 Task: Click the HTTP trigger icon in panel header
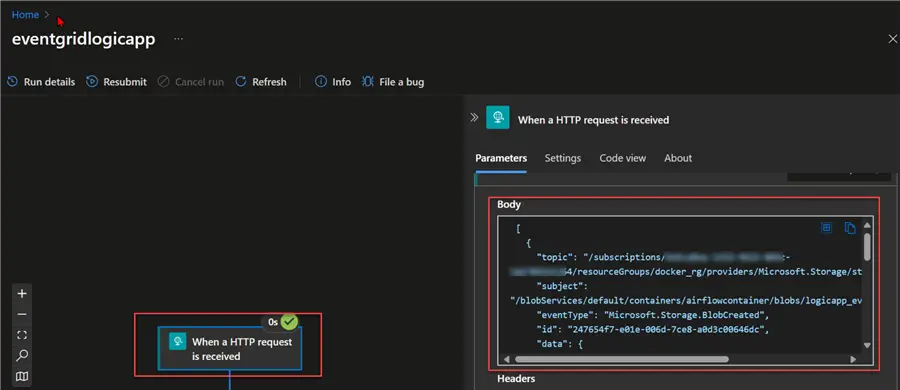(498, 118)
